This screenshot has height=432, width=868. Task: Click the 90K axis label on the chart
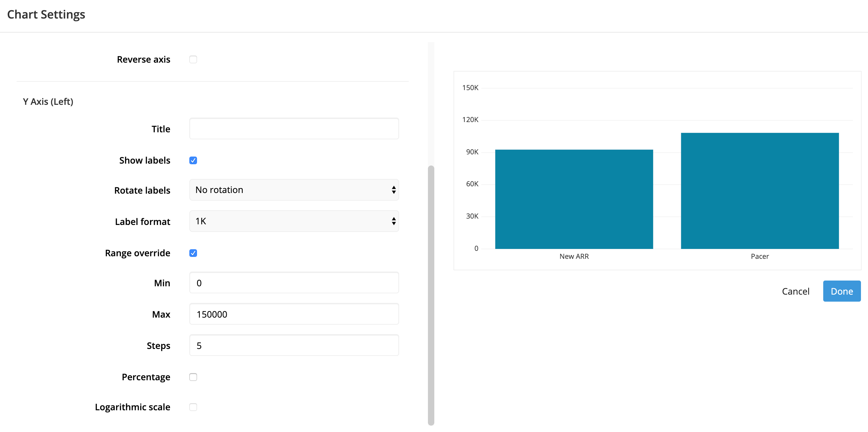[x=472, y=152]
